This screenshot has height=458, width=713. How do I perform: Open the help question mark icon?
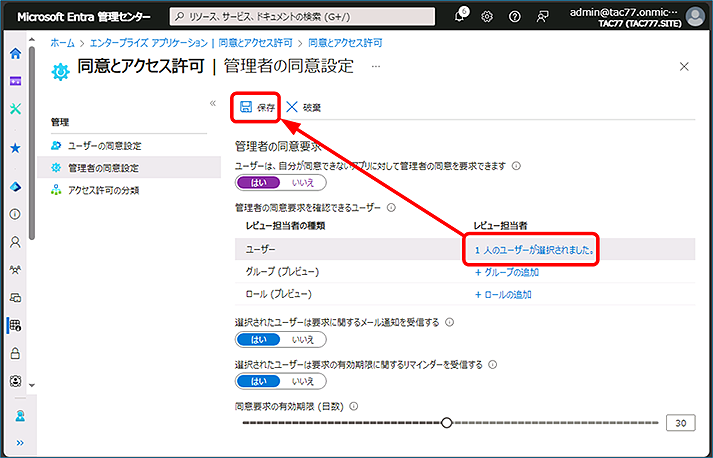[515, 17]
